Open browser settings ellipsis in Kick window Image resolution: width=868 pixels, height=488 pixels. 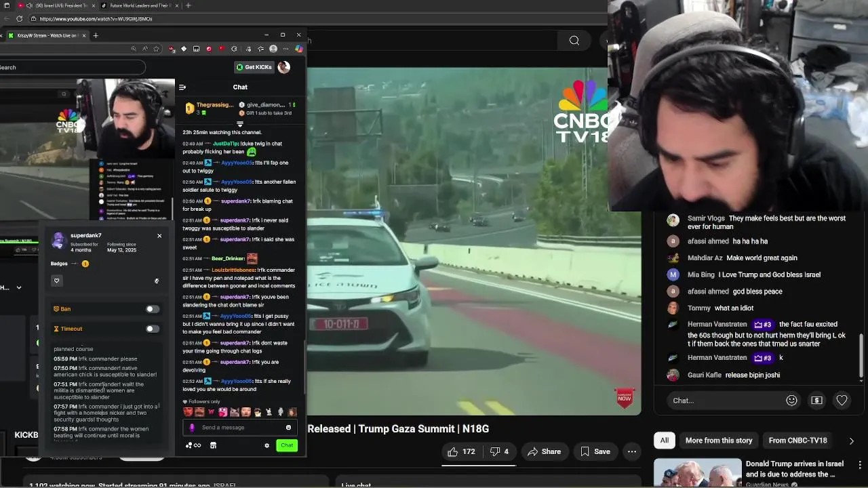click(x=286, y=49)
